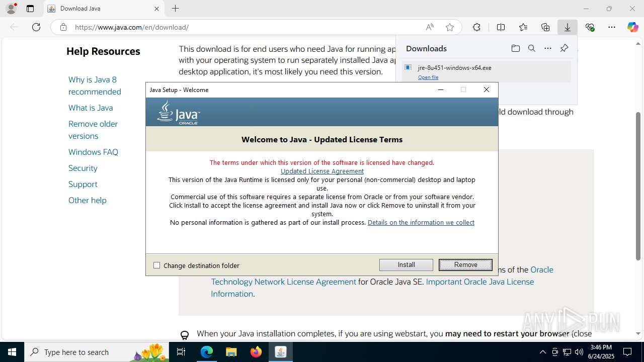644x362 pixels.
Task: Open File Explorer from taskbar
Action: click(x=231, y=352)
